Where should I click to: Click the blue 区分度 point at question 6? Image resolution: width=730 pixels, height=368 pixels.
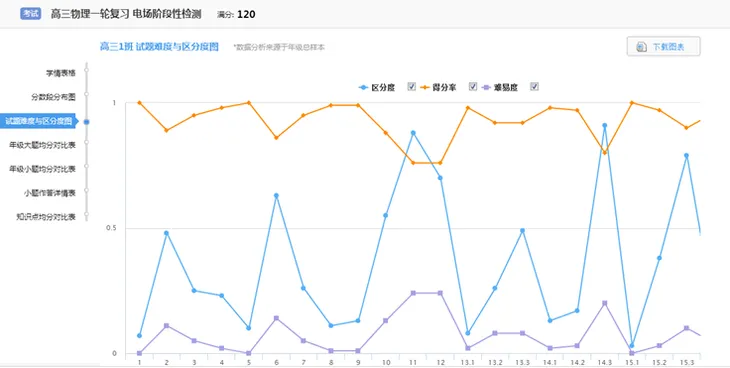pyautogui.click(x=276, y=196)
